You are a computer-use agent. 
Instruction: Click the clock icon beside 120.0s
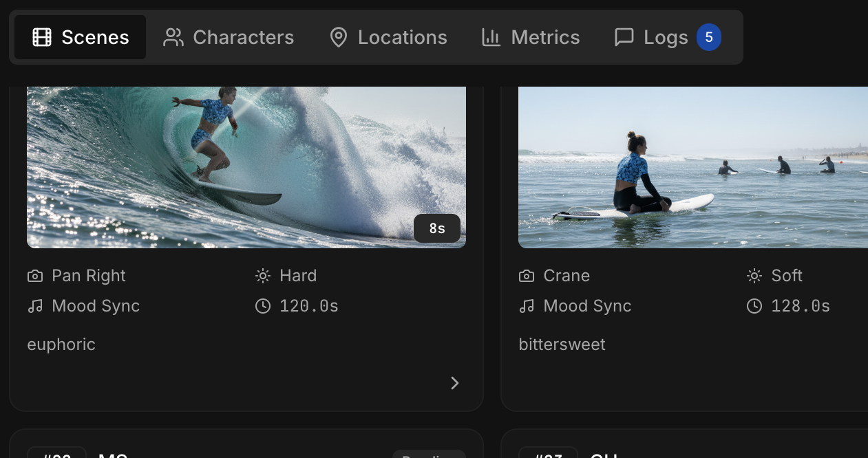point(262,306)
